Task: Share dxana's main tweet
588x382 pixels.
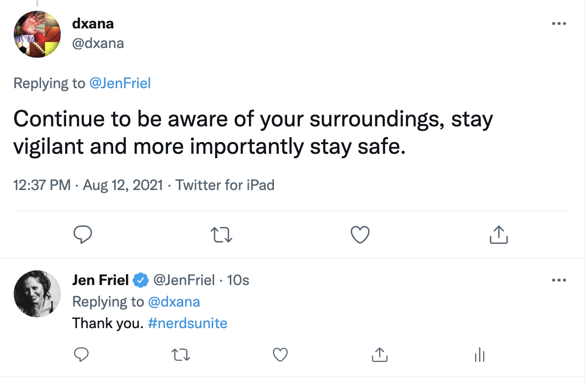Action: point(499,235)
